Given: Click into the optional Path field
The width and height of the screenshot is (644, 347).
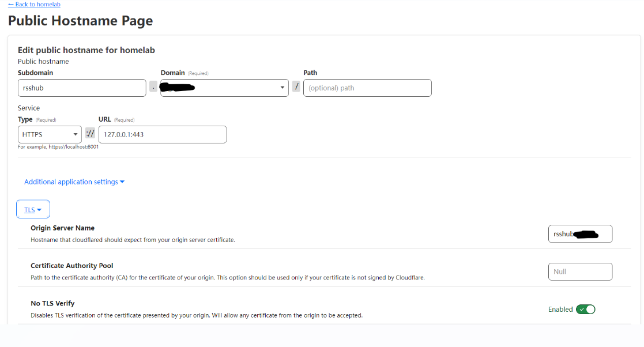Looking at the screenshot, I should pos(367,88).
